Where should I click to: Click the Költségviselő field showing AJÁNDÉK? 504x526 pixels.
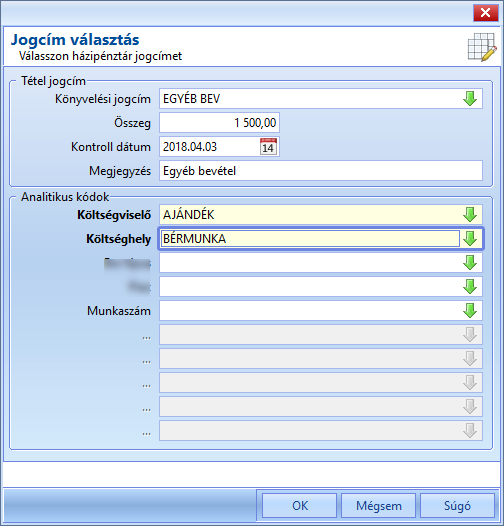coord(310,215)
